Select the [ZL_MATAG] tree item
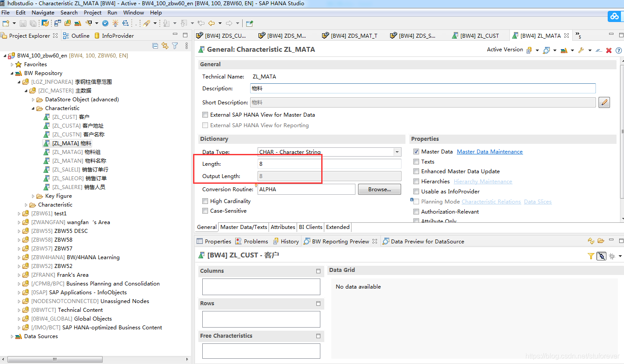 [72, 152]
